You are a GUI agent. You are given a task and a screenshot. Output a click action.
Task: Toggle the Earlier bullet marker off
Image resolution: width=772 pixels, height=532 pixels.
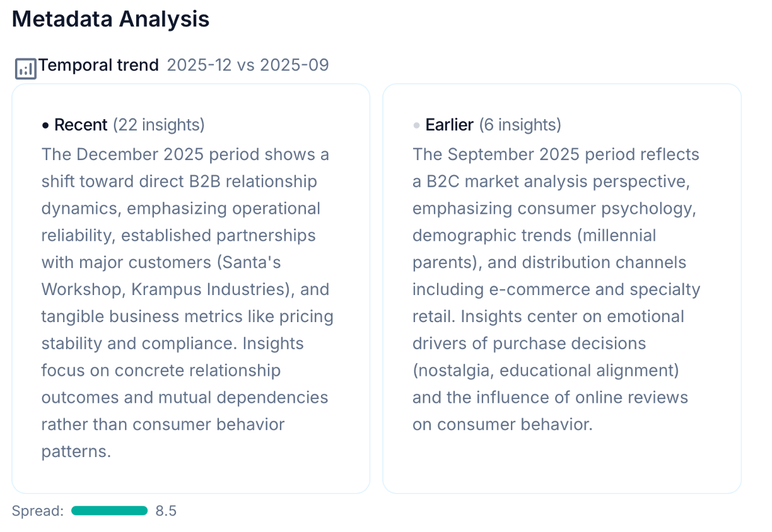click(x=417, y=124)
